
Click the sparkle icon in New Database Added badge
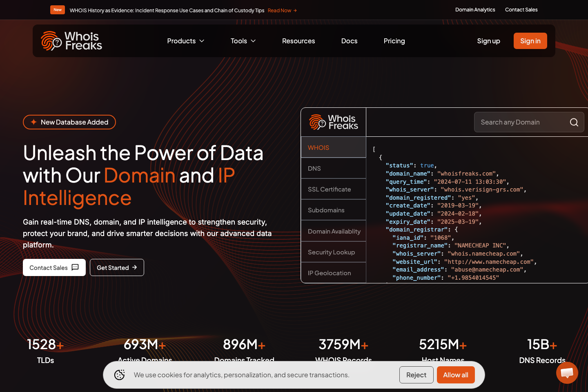coord(33,122)
